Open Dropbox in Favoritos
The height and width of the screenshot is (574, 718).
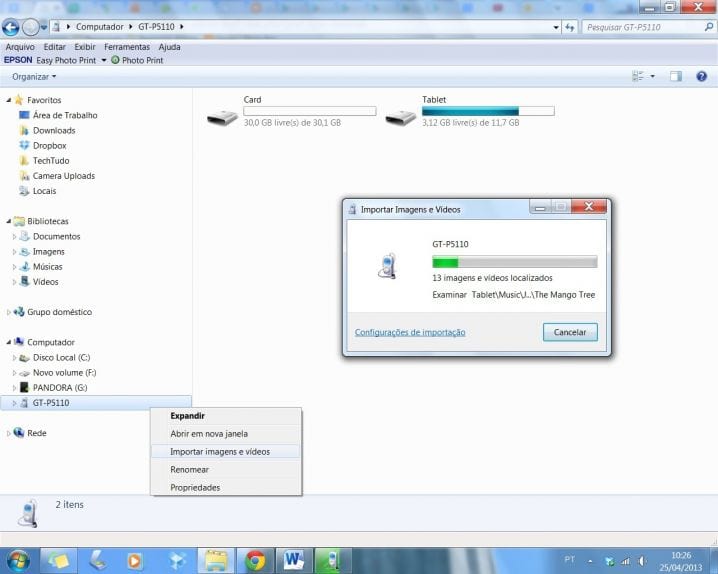[x=49, y=146]
